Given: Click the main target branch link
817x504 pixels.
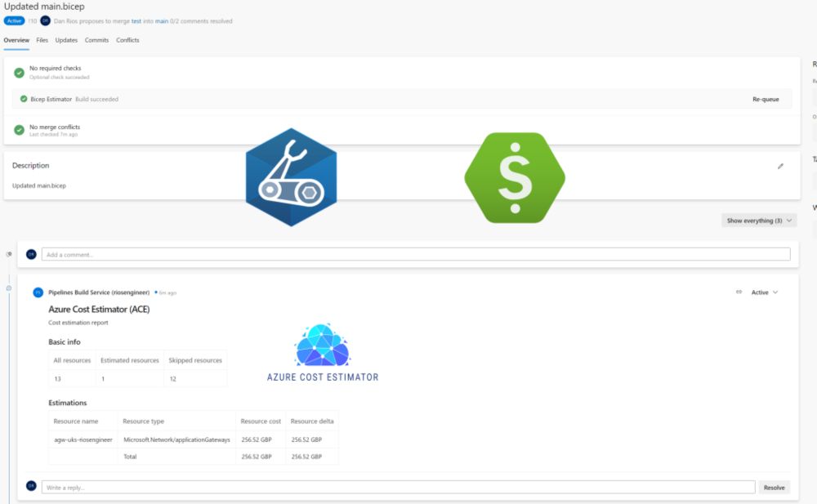Looking at the screenshot, I should [162, 21].
